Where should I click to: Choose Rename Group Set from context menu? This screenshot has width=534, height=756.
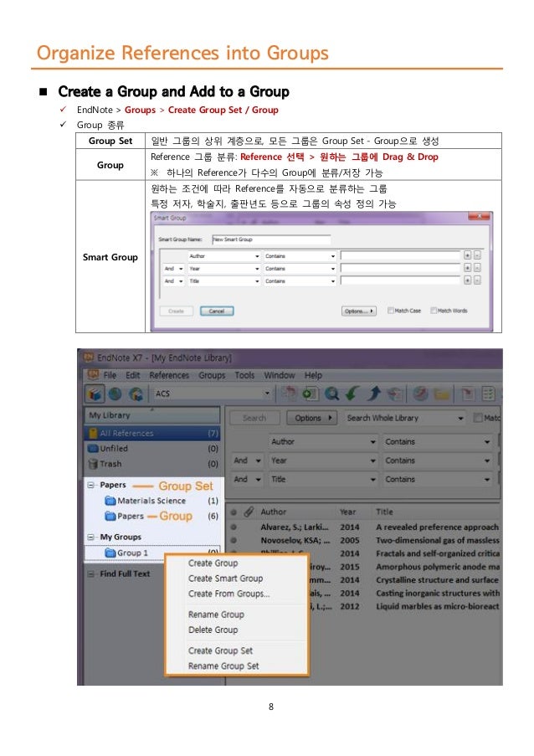[x=223, y=666]
